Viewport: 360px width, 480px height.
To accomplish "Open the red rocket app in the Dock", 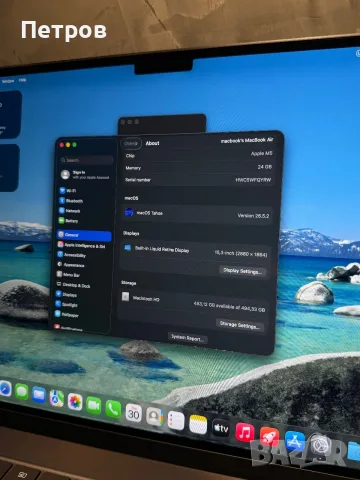I will coord(269,437).
